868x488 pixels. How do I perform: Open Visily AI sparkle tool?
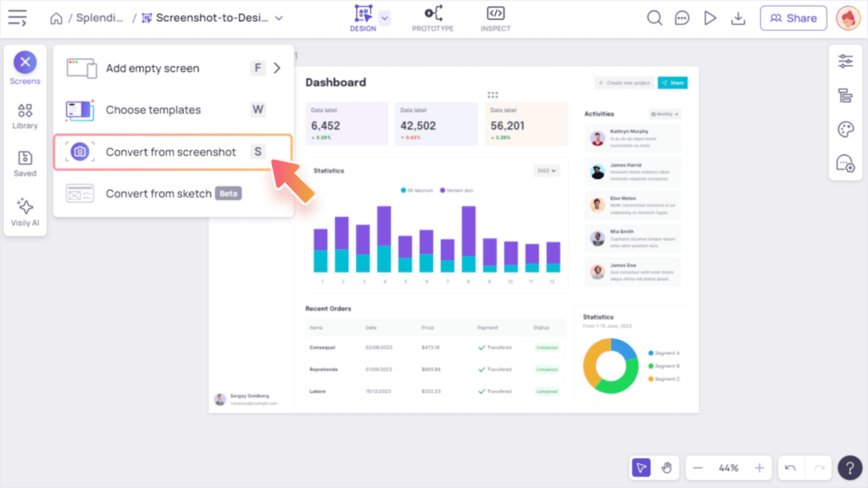[25, 212]
